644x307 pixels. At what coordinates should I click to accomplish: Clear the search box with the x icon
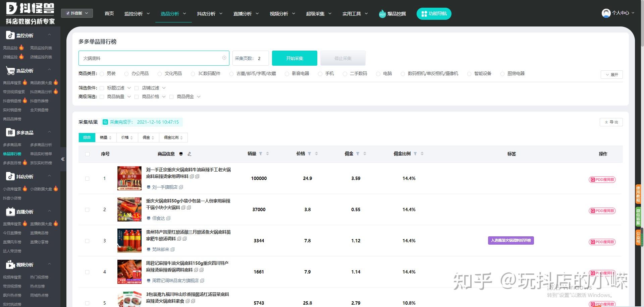tap(224, 58)
